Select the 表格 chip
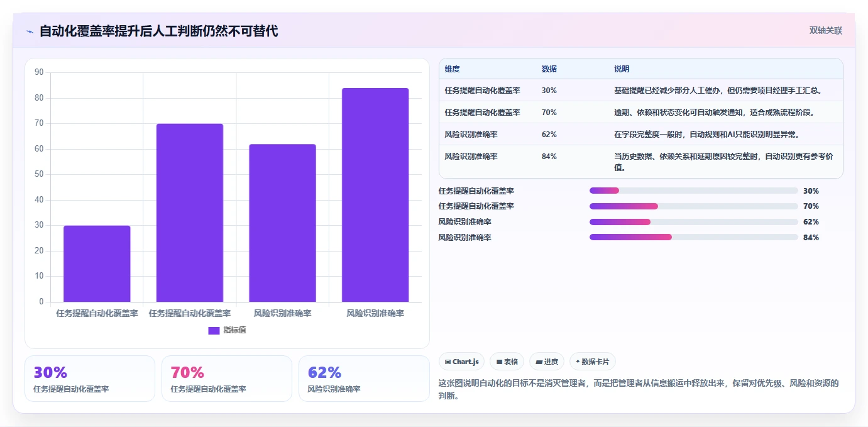Viewport: 868px width, 427px height. (x=507, y=362)
